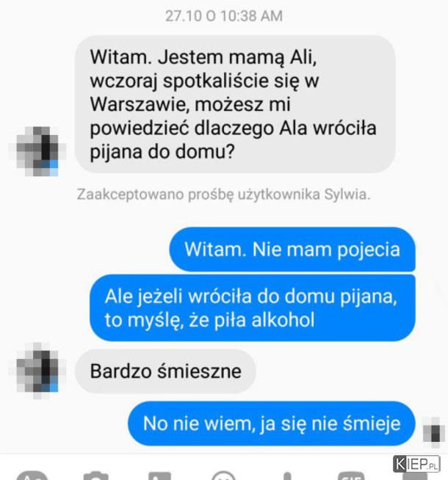
Task: Tap the small seen-receipt avatar
Action: tap(434, 432)
